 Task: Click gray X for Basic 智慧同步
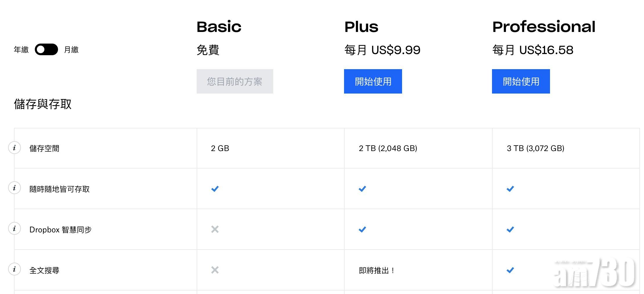[215, 230]
